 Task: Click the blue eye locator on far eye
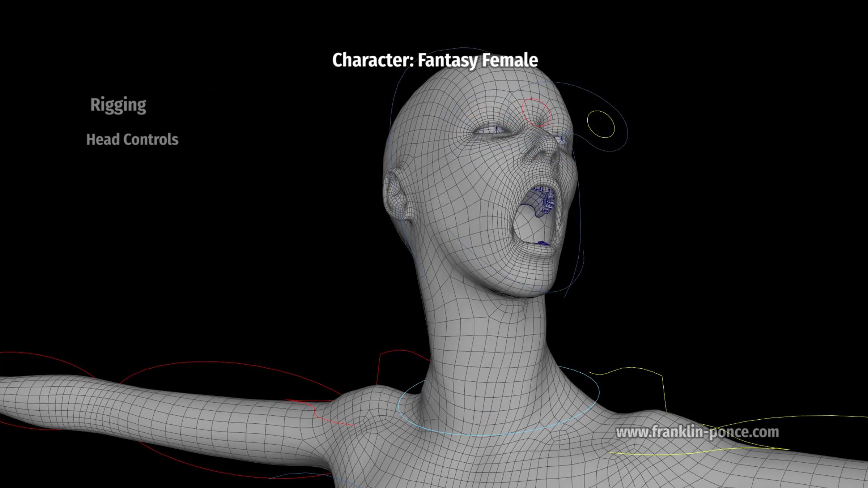point(562,139)
